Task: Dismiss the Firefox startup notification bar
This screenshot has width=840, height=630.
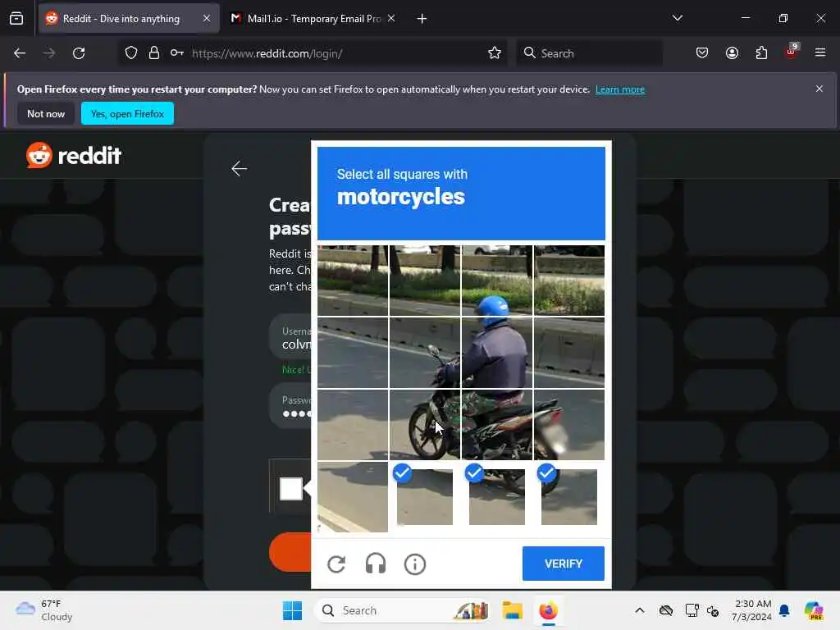Action: (x=819, y=89)
